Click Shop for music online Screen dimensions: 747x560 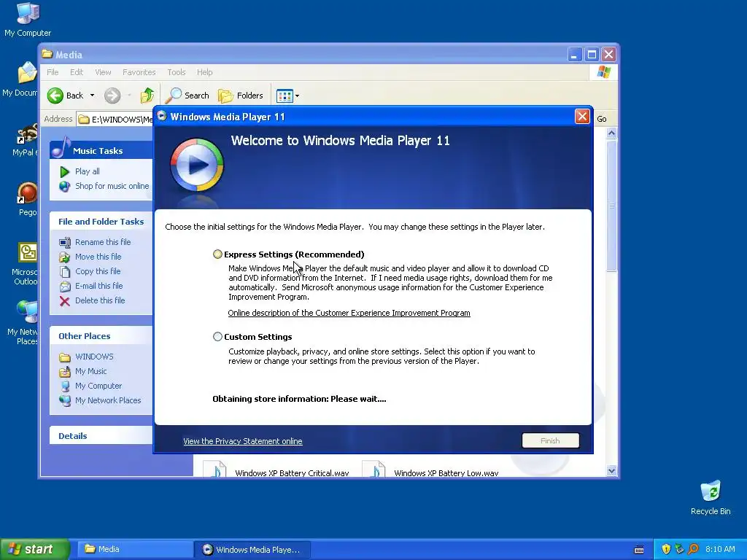click(x=112, y=186)
